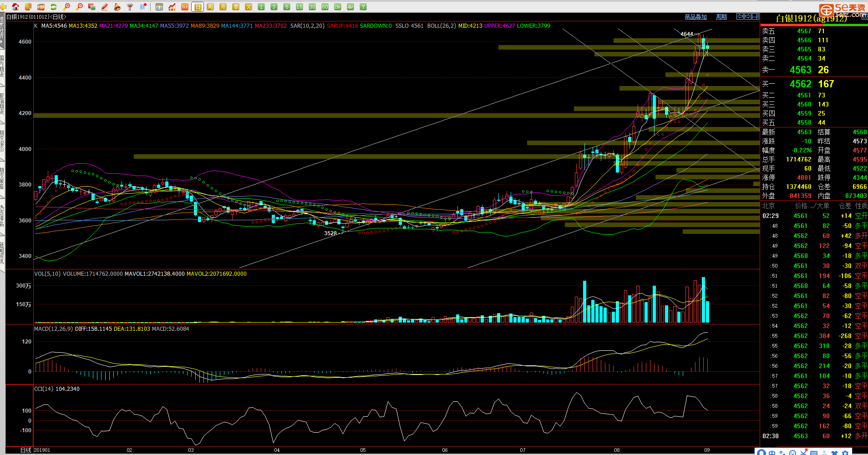Select the red drawing pencil tool
The width and height of the screenshot is (868, 455).
coord(105,7)
